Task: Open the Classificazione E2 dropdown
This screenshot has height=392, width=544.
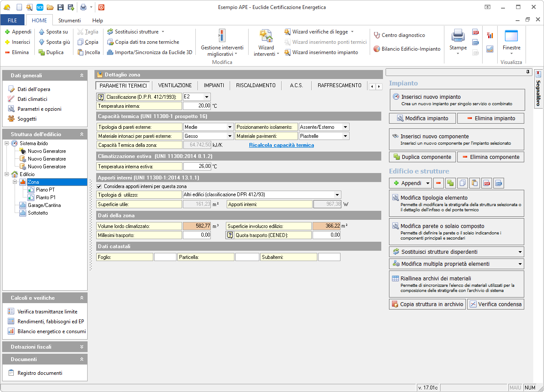Action: [x=207, y=97]
